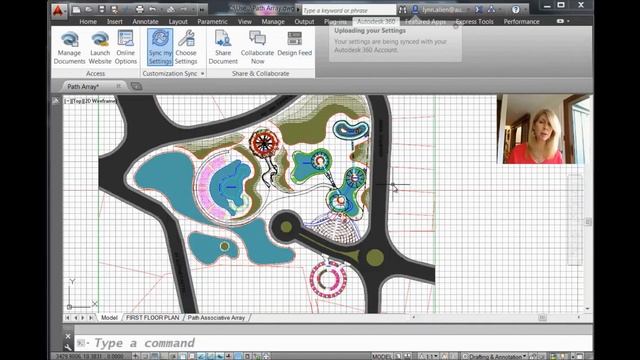Open Choose Settings wrench tool
The height and width of the screenshot is (360, 640).
point(186,47)
